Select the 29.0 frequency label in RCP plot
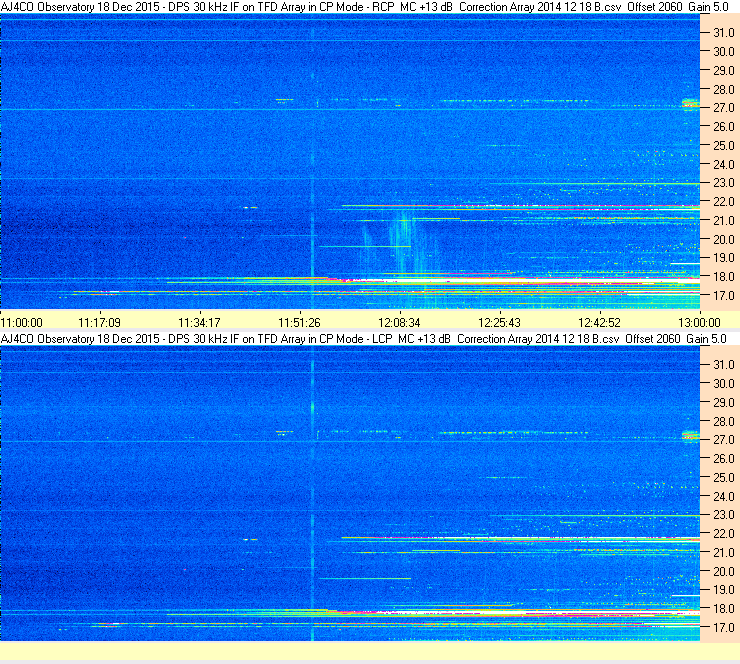 click(723, 71)
